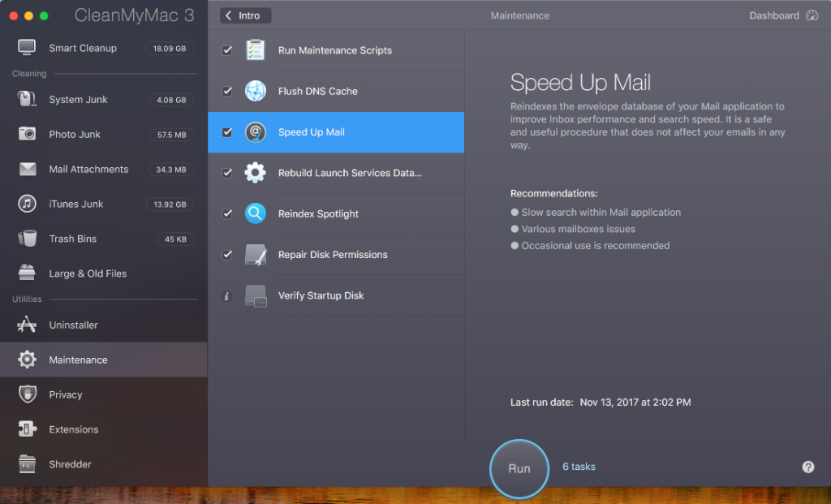Click the info icon beside Verify Startup Disk
The width and height of the screenshot is (831, 504).
pyautogui.click(x=227, y=296)
